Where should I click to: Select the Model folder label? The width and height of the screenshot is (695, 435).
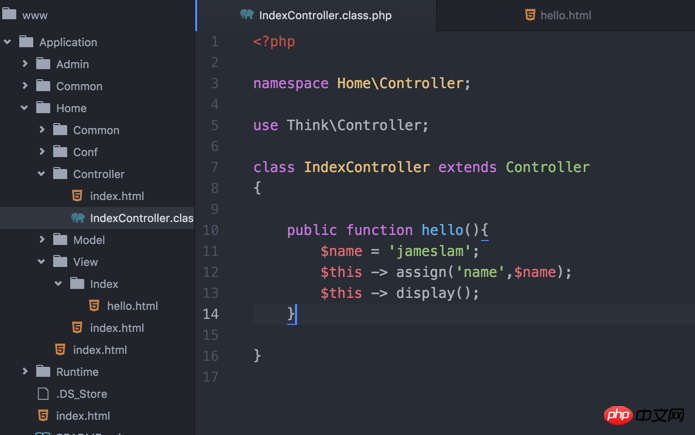coord(89,240)
